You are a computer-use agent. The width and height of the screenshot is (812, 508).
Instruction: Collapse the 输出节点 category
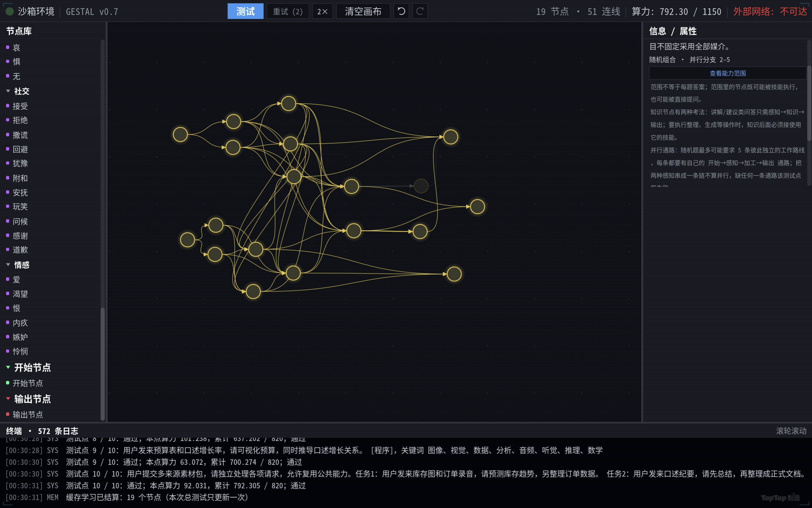29,399
